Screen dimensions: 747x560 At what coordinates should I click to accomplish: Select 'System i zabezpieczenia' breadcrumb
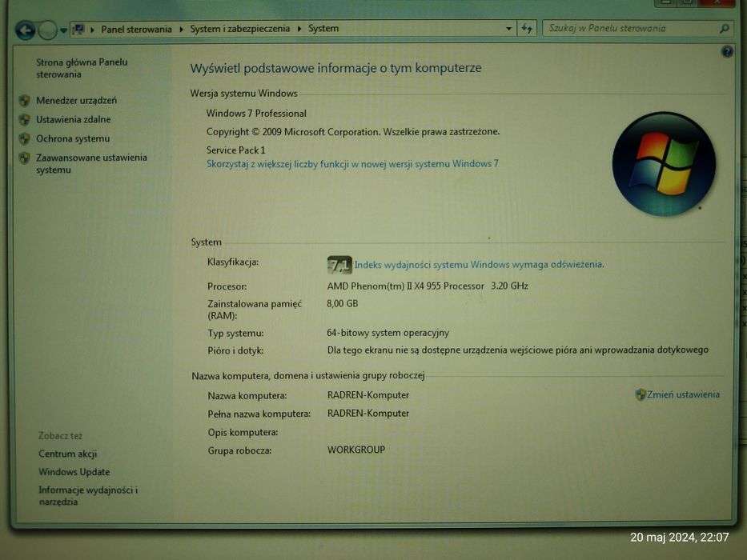click(239, 29)
